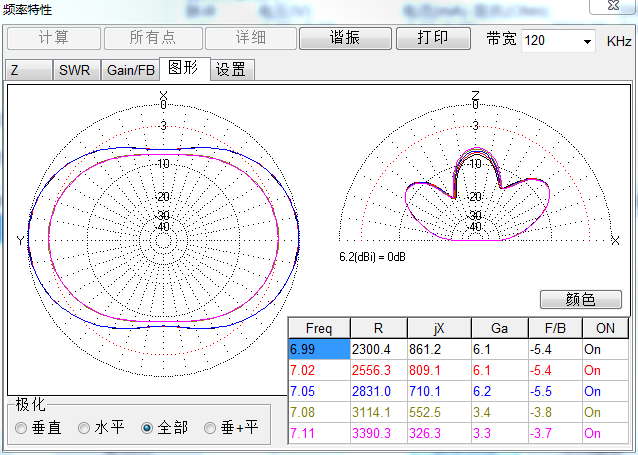This screenshot has height=455, width=638.
Task: Toggle the On cell in the 6.99 row
Action: pos(605,350)
